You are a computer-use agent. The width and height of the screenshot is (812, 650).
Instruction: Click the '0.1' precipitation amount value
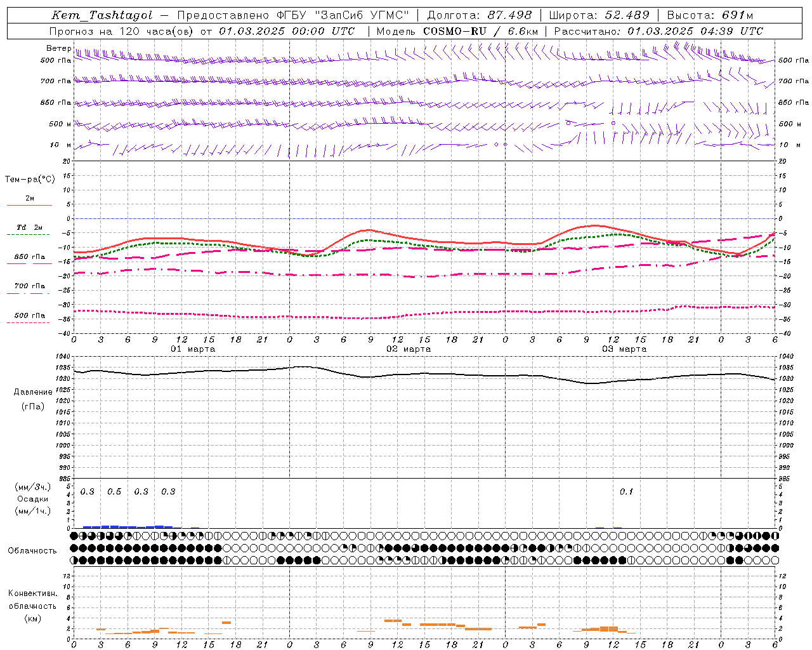tap(626, 492)
